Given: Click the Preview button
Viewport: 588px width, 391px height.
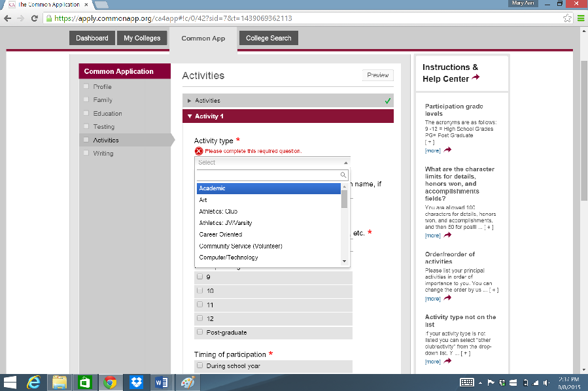Looking at the screenshot, I should tap(377, 75).
